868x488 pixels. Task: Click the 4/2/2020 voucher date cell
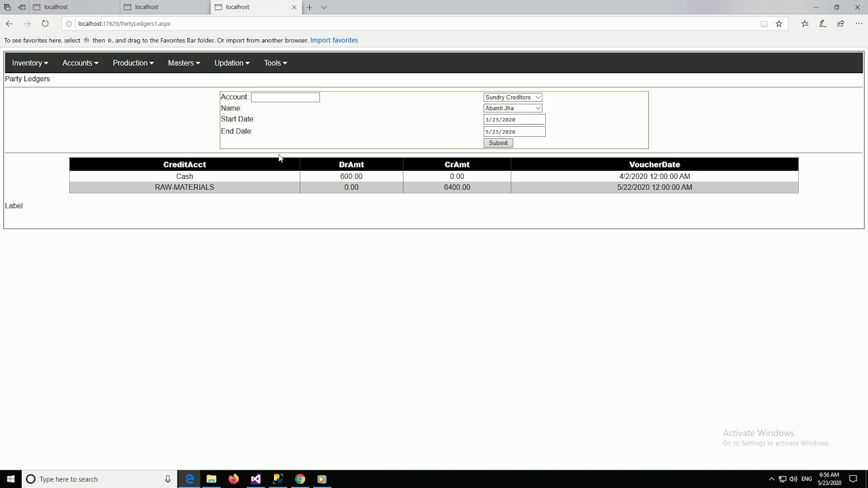[x=654, y=176]
